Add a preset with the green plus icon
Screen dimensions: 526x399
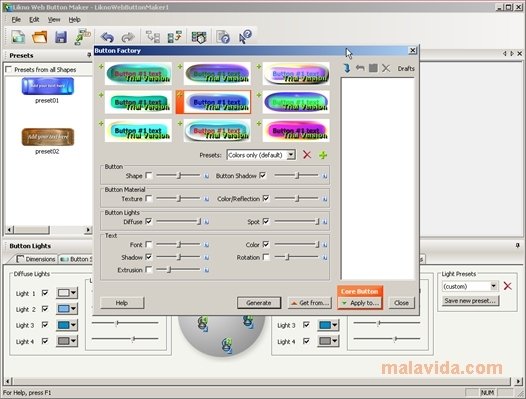[323, 155]
